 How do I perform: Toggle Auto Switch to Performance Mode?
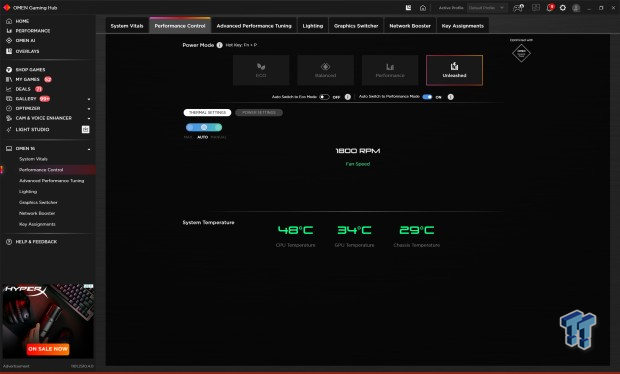click(x=427, y=97)
